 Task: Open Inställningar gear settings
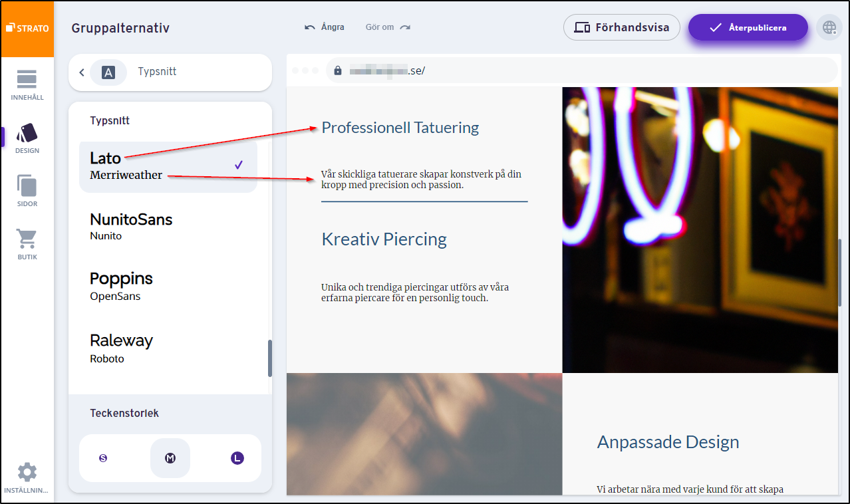tap(27, 478)
